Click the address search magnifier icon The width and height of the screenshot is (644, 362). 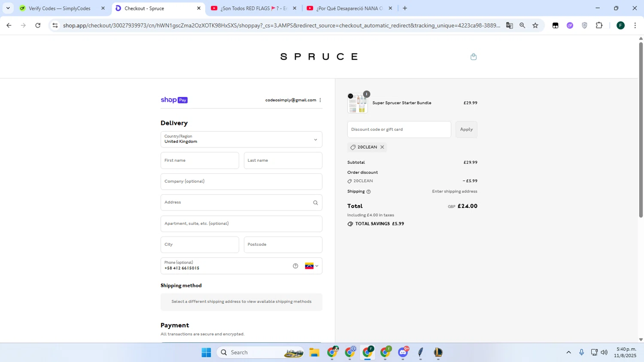(316, 202)
